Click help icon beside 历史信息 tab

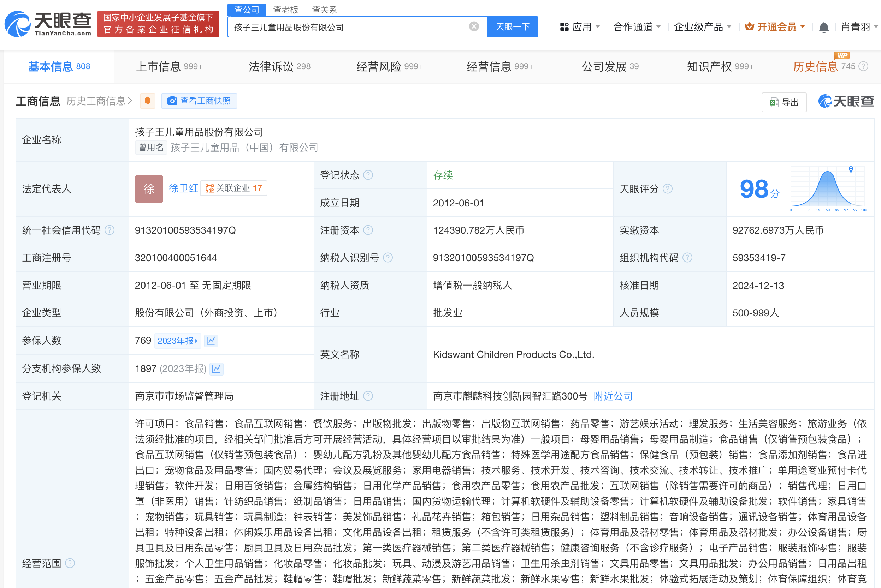click(863, 66)
